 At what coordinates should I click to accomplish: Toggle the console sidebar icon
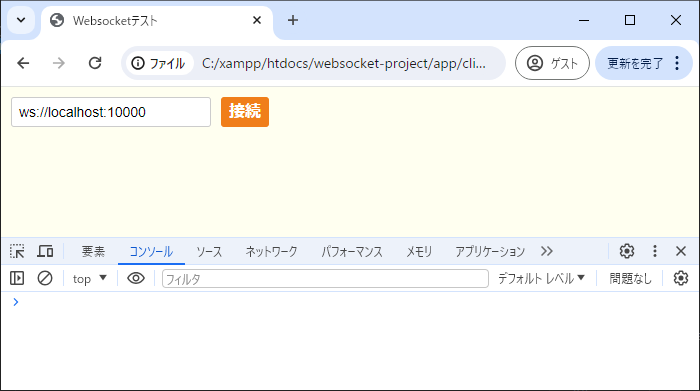(x=17, y=279)
